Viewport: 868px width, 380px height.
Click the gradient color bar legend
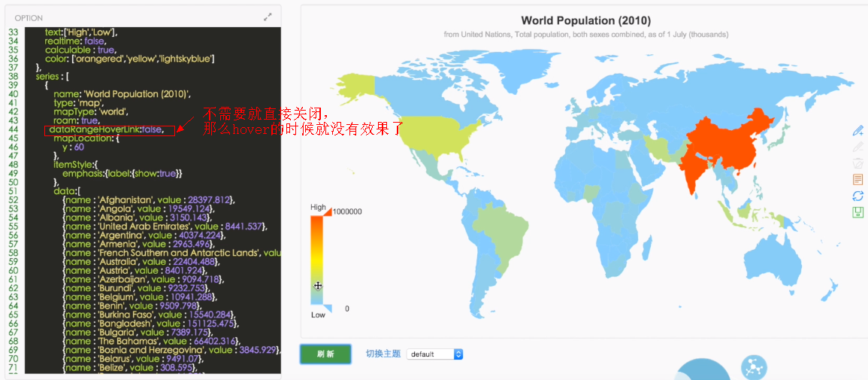click(316, 260)
